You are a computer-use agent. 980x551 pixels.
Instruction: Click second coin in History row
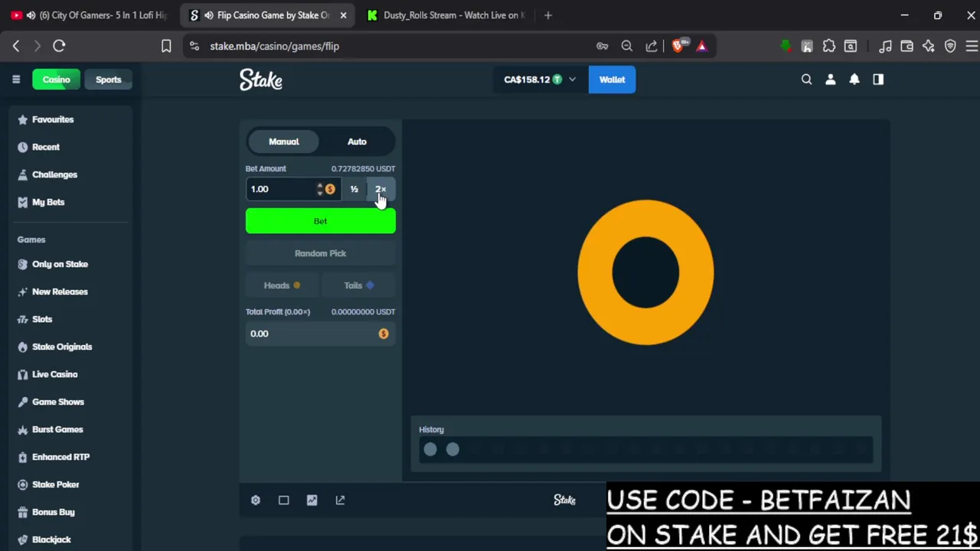[x=452, y=450]
